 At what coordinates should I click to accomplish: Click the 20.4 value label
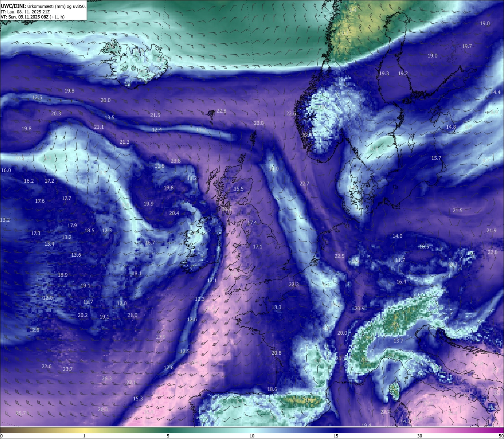tap(174, 213)
